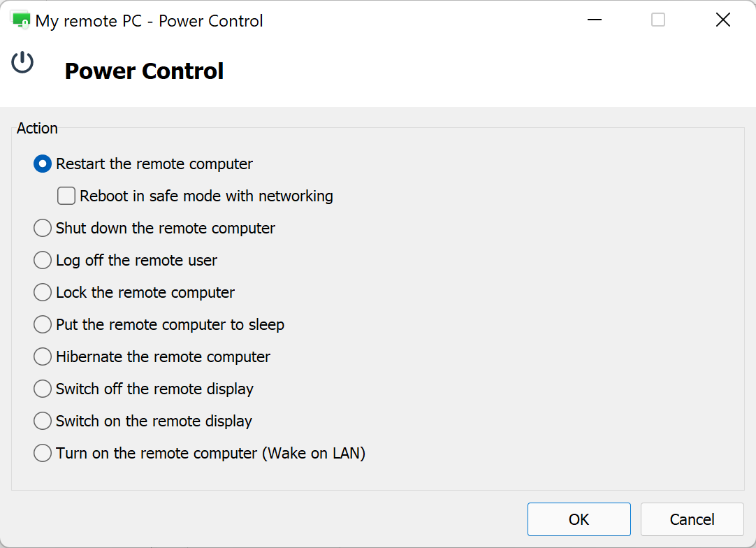Screen dimensions: 756x548
Task: Click the "My remote PC - Power Control" title text
Action: click(149, 21)
